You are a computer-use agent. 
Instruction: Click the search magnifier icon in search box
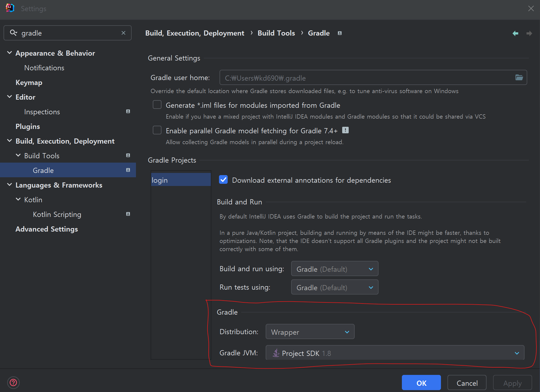pos(13,33)
